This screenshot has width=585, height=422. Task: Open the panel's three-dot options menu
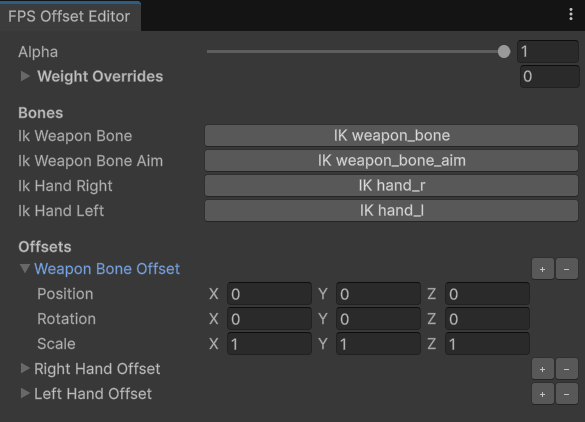[571, 15]
